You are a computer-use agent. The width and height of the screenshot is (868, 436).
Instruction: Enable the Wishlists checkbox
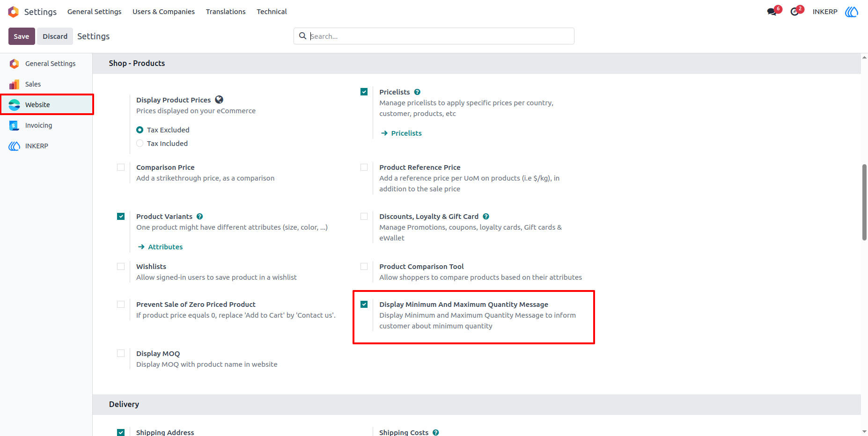[121, 267]
